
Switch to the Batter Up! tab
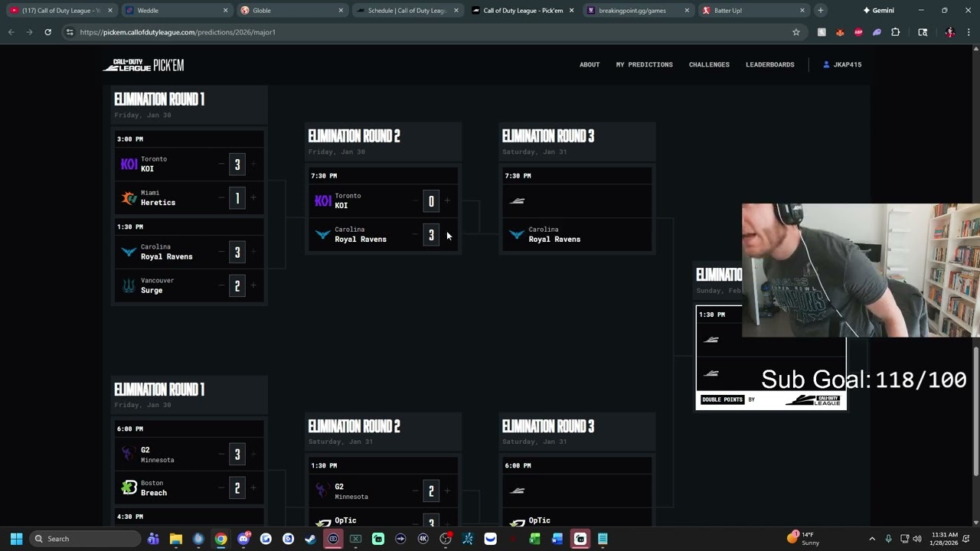click(753, 11)
